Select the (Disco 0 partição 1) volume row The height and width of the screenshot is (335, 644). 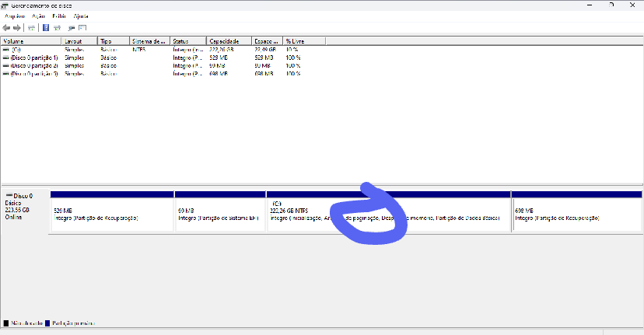(x=164, y=58)
